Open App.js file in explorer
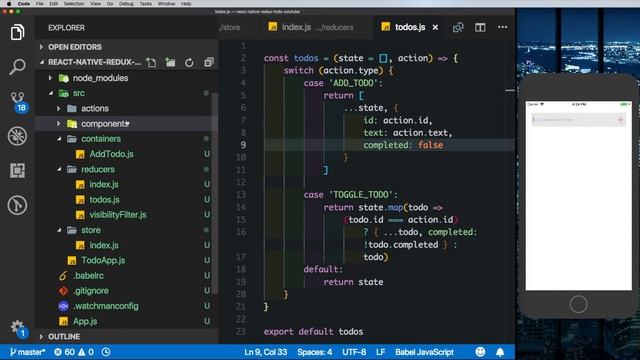The height and width of the screenshot is (360, 640). click(85, 321)
